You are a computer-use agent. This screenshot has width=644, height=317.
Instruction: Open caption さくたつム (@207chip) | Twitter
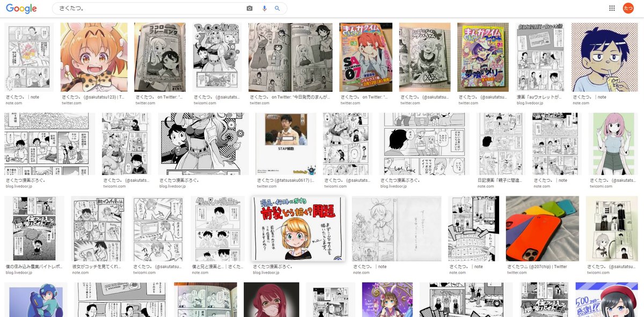tap(537, 266)
